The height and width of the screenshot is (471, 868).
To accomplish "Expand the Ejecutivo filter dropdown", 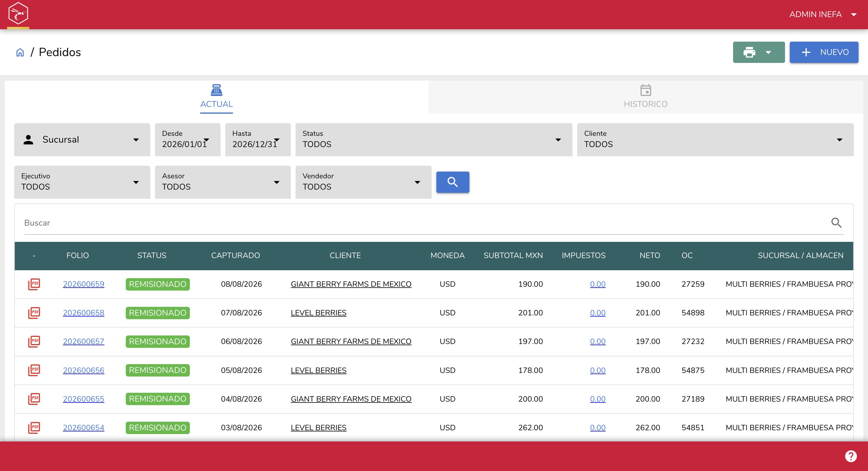I will (x=82, y=182).
